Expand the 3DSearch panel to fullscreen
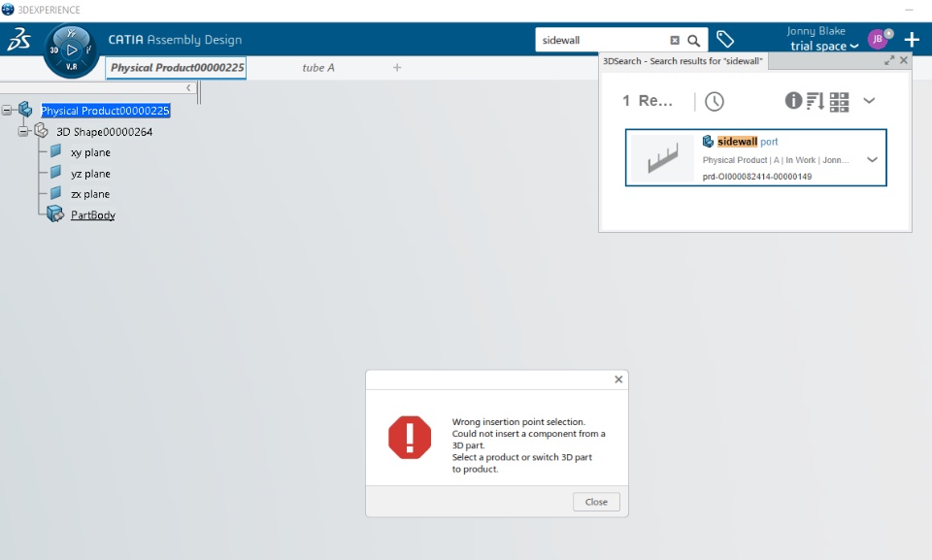932x560 pixels. pyautogui.click(x=889, y=60)
